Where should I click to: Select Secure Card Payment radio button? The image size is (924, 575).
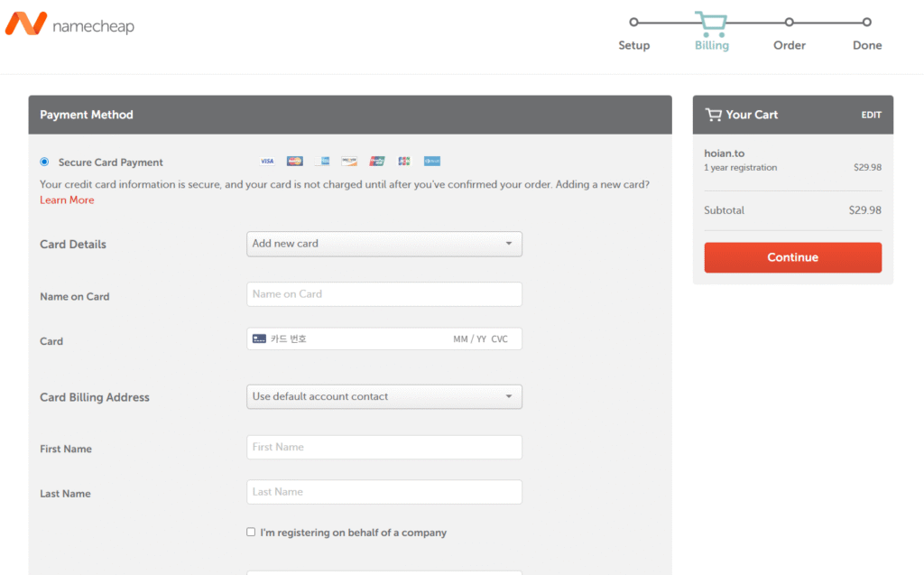coord(44,162)
